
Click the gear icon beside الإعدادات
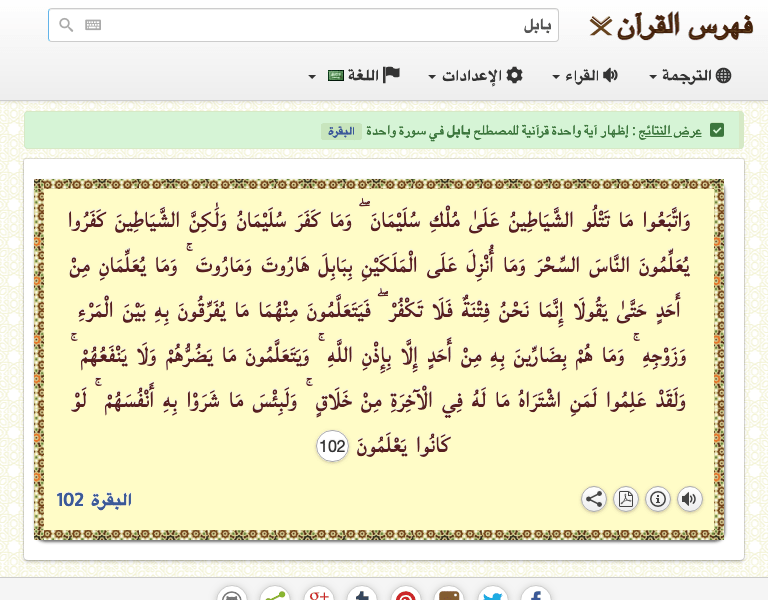tap(514, 75)
